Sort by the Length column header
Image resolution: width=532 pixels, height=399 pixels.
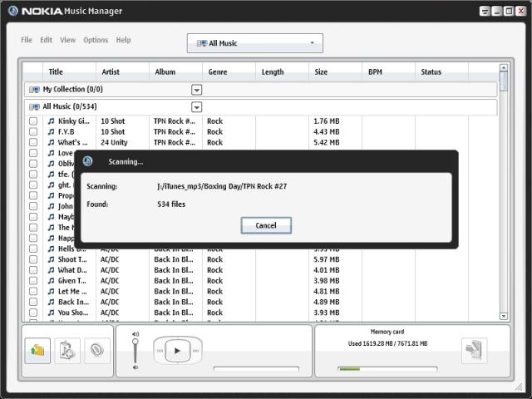(x=283, y=72)
